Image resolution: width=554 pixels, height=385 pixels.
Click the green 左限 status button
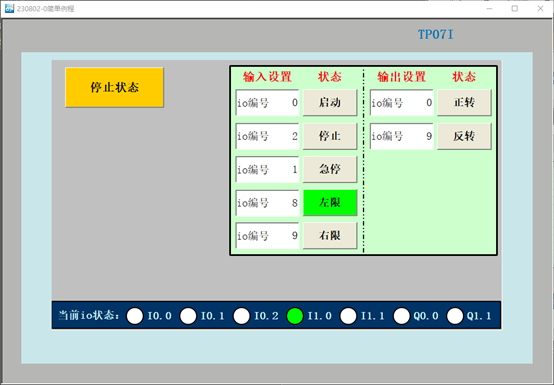coord(330,202)
